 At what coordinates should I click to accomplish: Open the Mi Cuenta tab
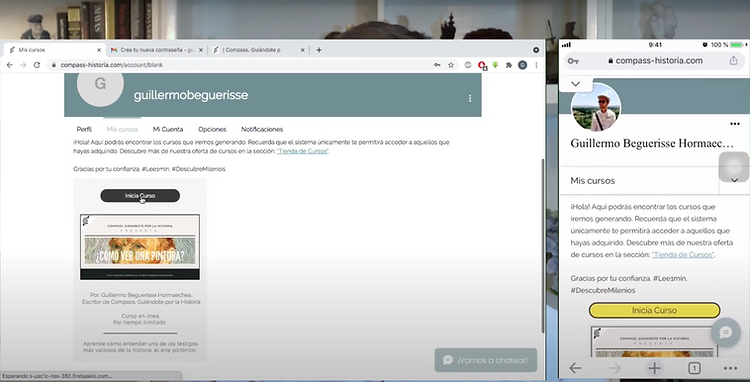(168, 129)
